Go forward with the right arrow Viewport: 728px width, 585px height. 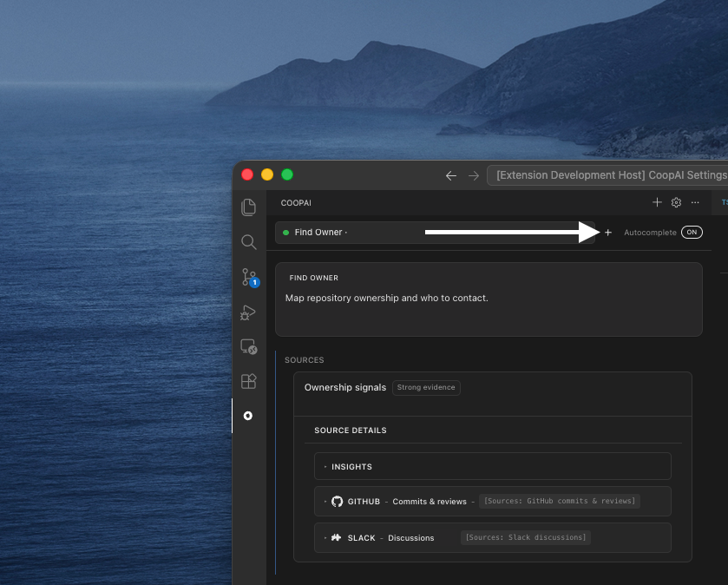[x=474, y=175]
